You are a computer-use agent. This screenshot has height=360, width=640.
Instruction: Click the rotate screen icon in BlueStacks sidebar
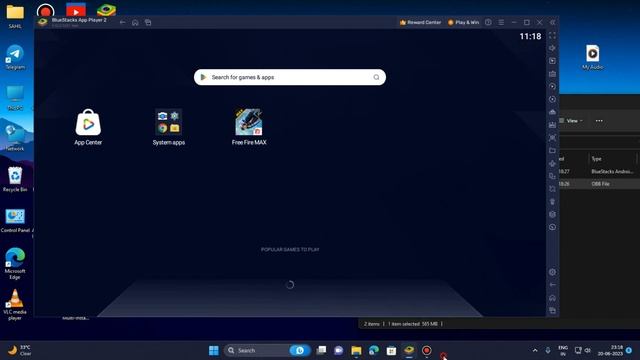[x=552, y=189]
